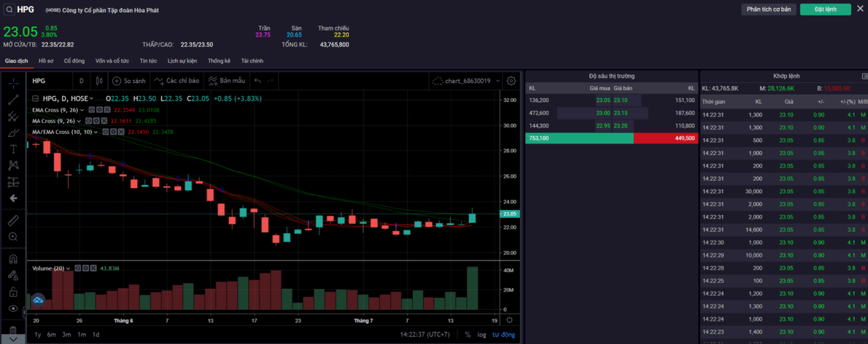The image size is (868, 344).
Task: Open the Lịch sự kiện tab
Action: click(182, 60)
